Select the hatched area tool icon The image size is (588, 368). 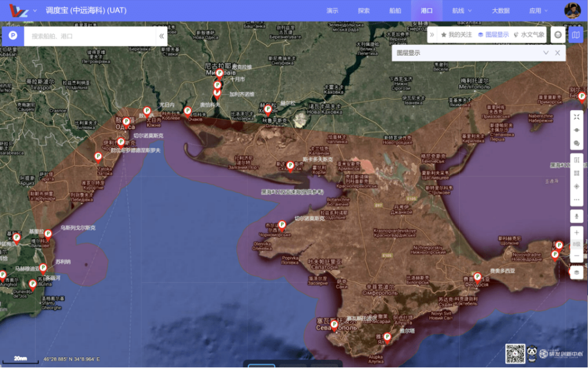[x=577, y=173]
